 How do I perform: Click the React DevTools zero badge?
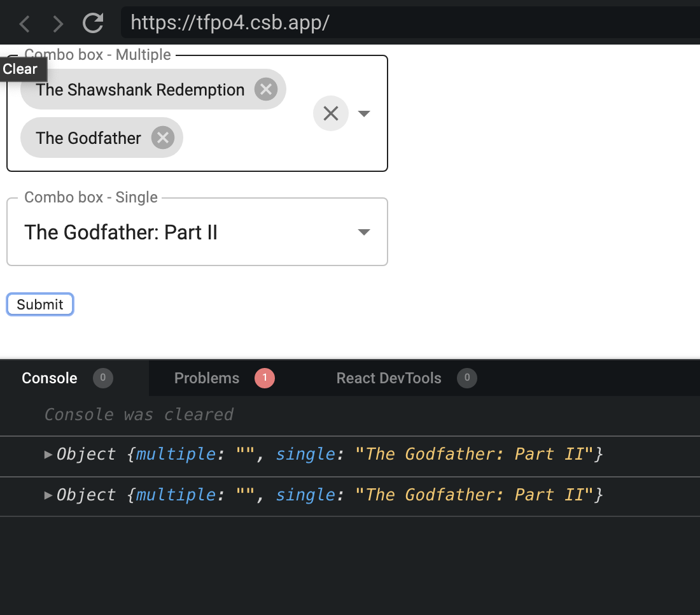click(466, 378)
